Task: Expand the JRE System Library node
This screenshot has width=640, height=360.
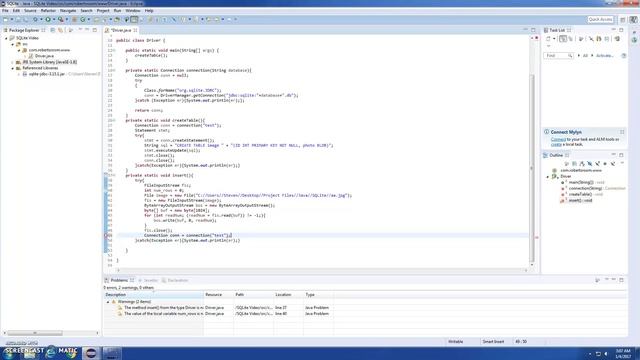Action: (x=12, y=62)
